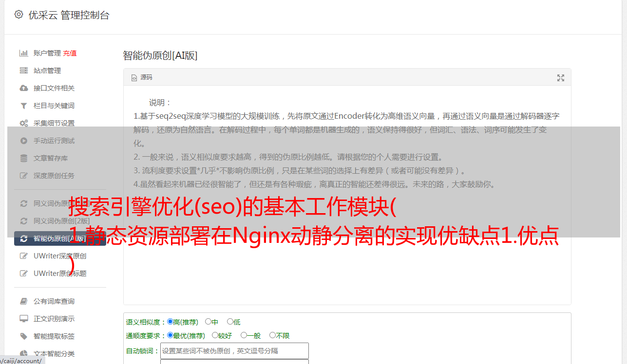Click the gear icon beside 优采云 管理控制台

click(19, 15)
